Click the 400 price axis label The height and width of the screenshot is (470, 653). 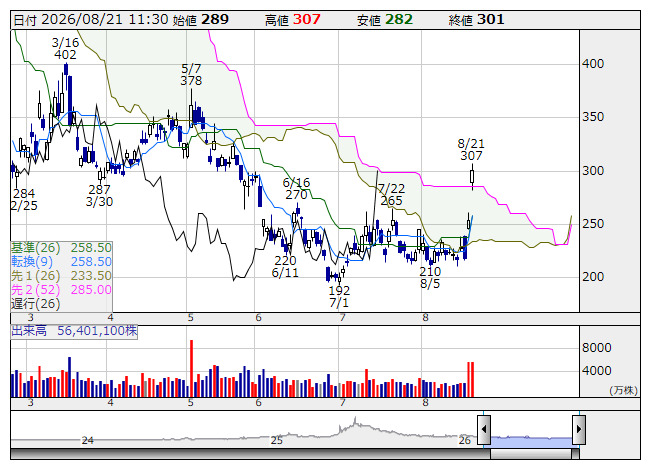click(x=593, y=64)
